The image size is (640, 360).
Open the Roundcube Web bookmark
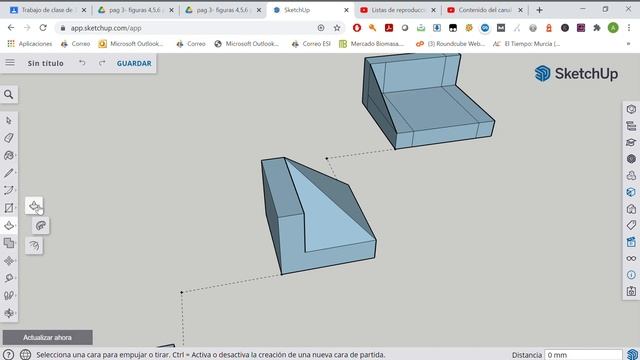pyautogui.click(x=450, y=44)
